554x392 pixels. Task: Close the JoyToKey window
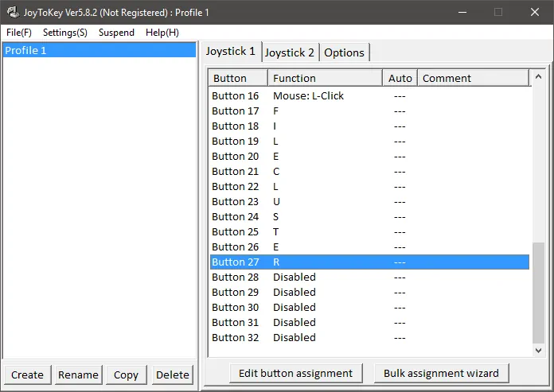(x=535, y=13)
